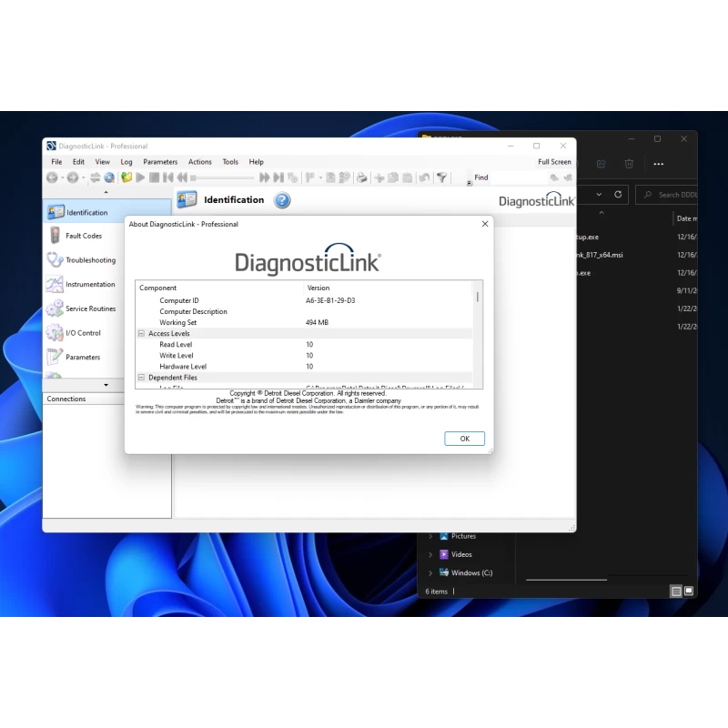
Task: Click the Forward arrow toolbar icon
Action: (x=73, y=177)
